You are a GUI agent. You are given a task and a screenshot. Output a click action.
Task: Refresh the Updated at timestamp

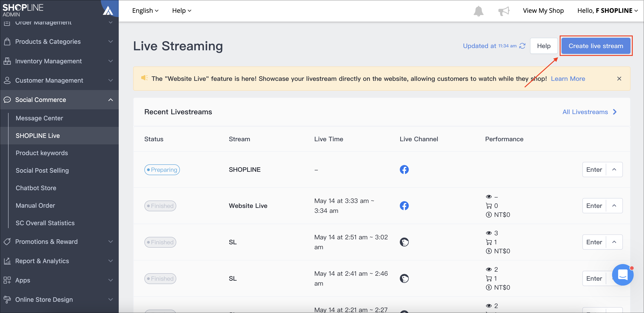[x=522, y=46]
